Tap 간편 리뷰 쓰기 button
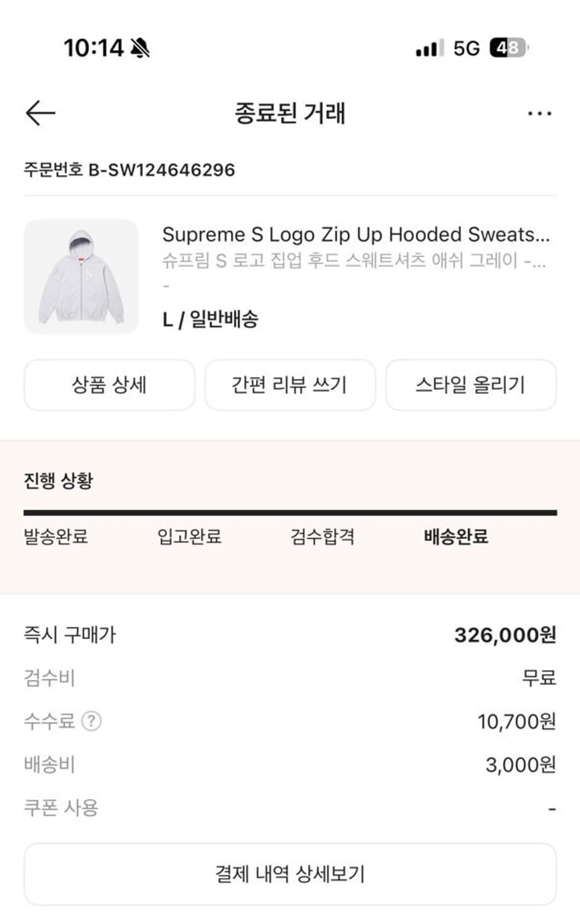 tap(290, 385)
